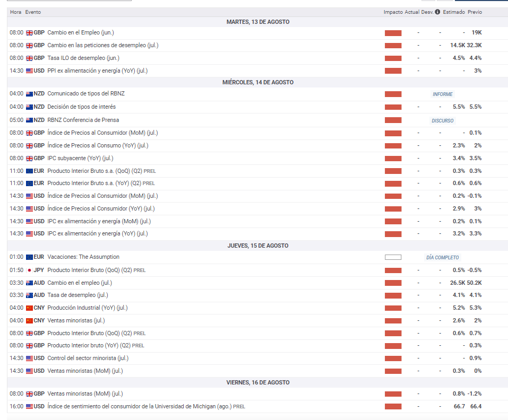508x420 pixels.
Task: Click the Impacto column header
Action: (x=393, y=12)
